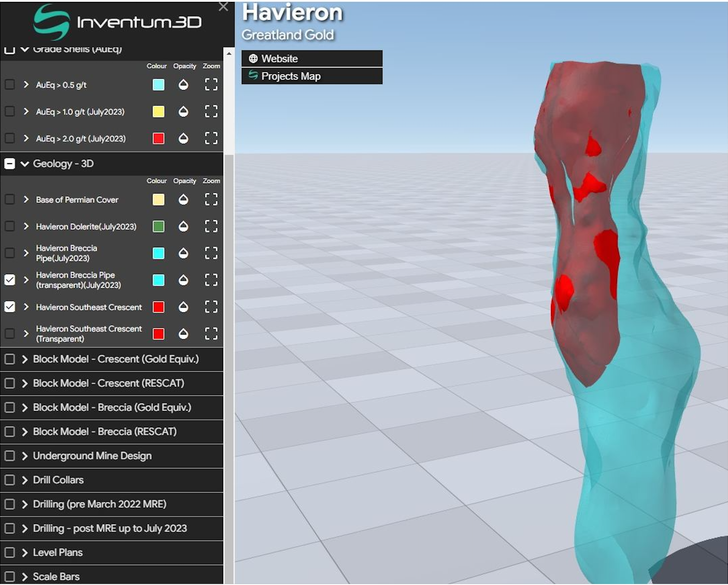Enable AuEq > 0.5 g/t checkbox
The image size is (728, 585).
click(x=9, y=84)
